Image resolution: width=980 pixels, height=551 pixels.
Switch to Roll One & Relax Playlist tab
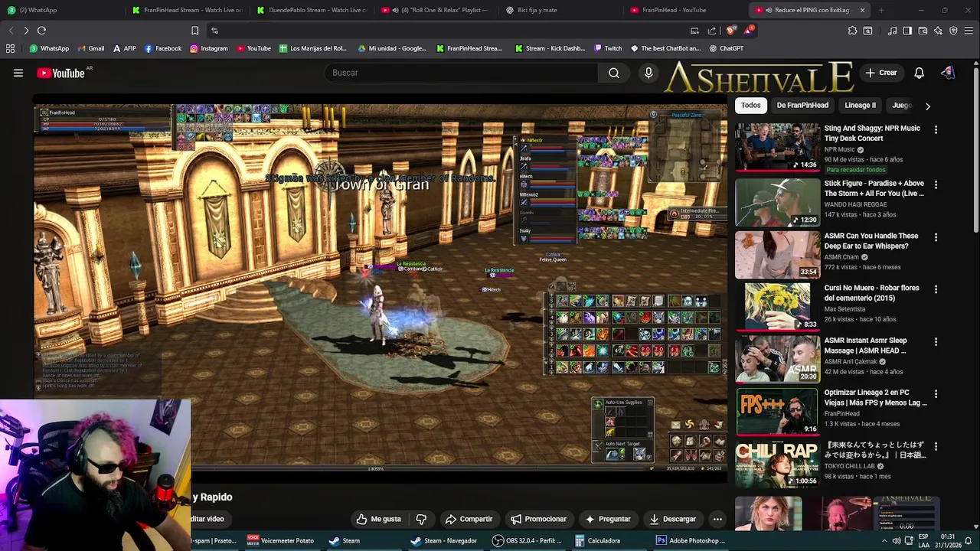pos(436,10)
